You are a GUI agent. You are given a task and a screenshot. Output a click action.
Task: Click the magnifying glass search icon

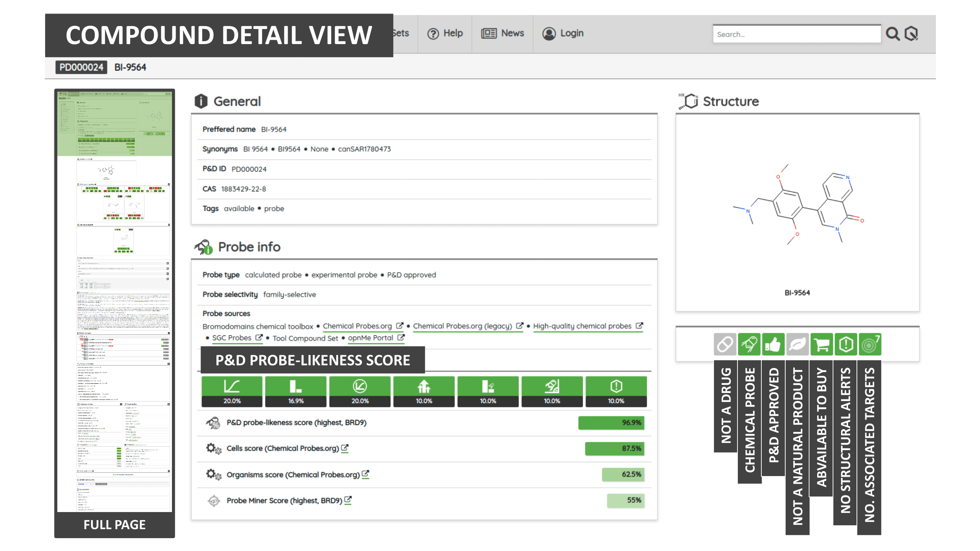point(893,34)
